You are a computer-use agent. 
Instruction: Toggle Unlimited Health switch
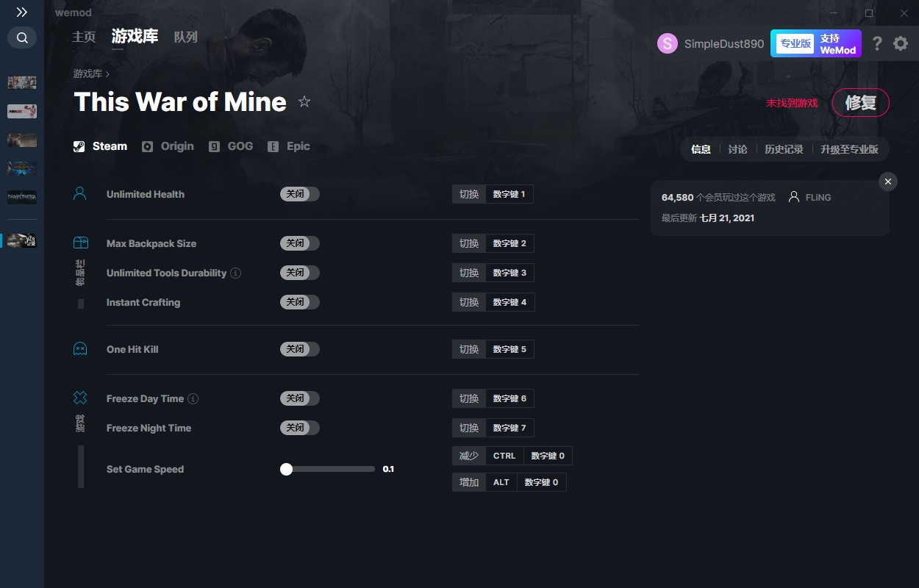click(299, 194)
